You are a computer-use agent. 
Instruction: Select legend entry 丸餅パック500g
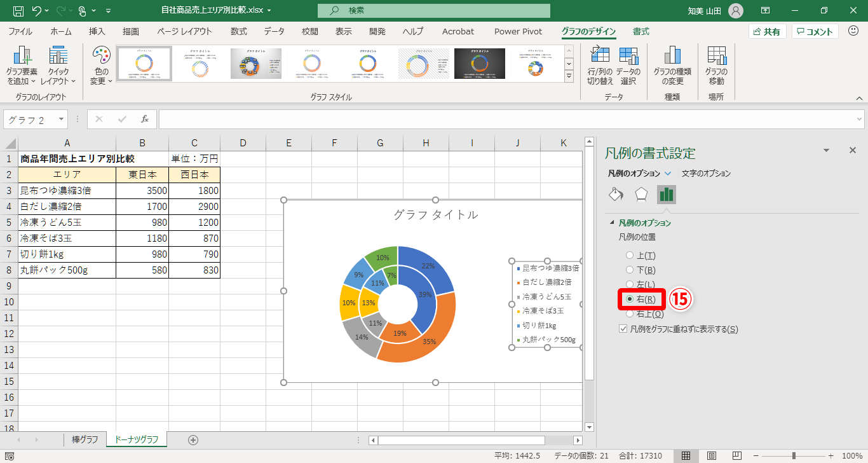click(x=547, y=340)
